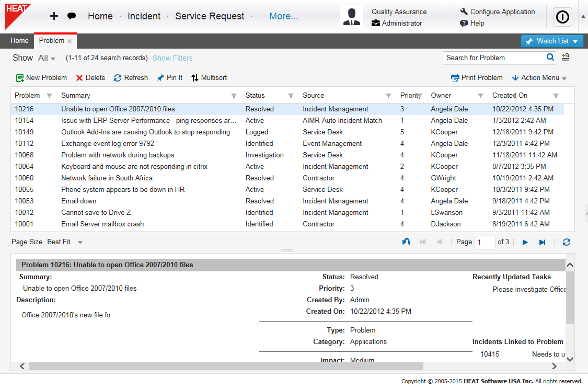Open the Watch List button
The width and height of the screenshot is (588, 389).
(x=552, y=41)
